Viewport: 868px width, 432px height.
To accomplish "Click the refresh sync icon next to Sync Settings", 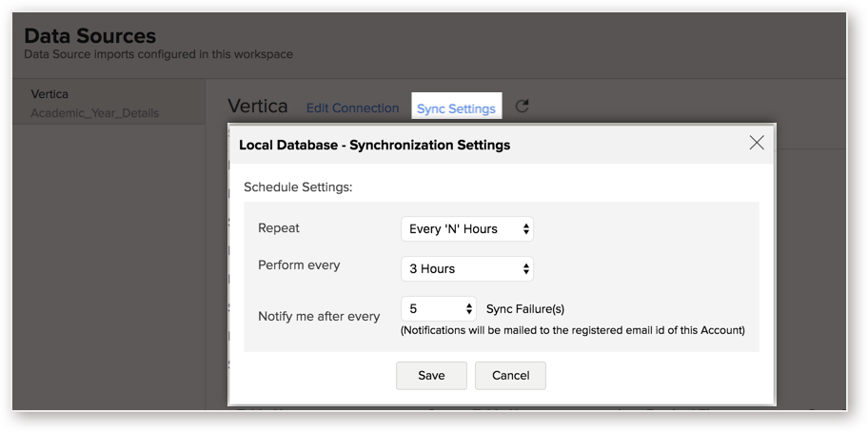I will click(x=522, y=107).
